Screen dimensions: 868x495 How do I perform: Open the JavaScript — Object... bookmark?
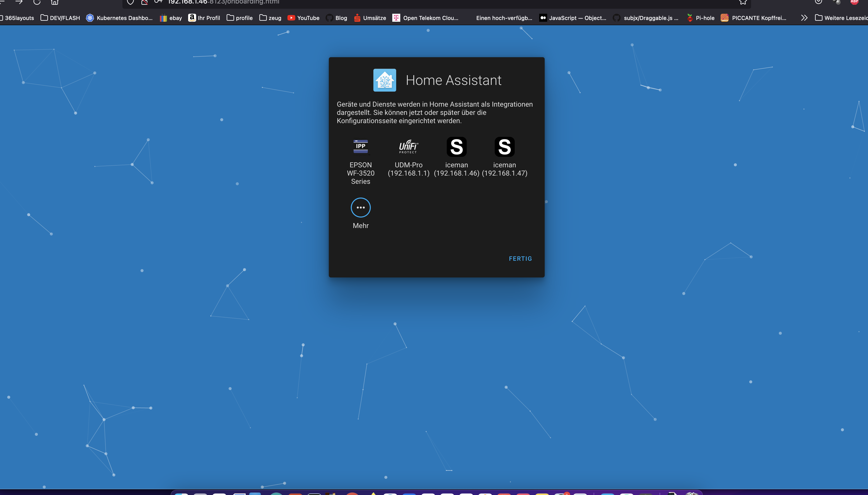coord(573,18)
